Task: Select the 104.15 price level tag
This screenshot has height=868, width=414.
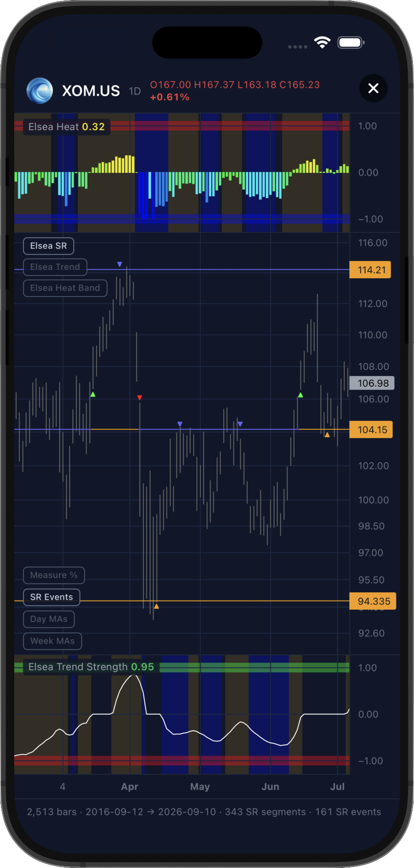Action: click(371, 429)
